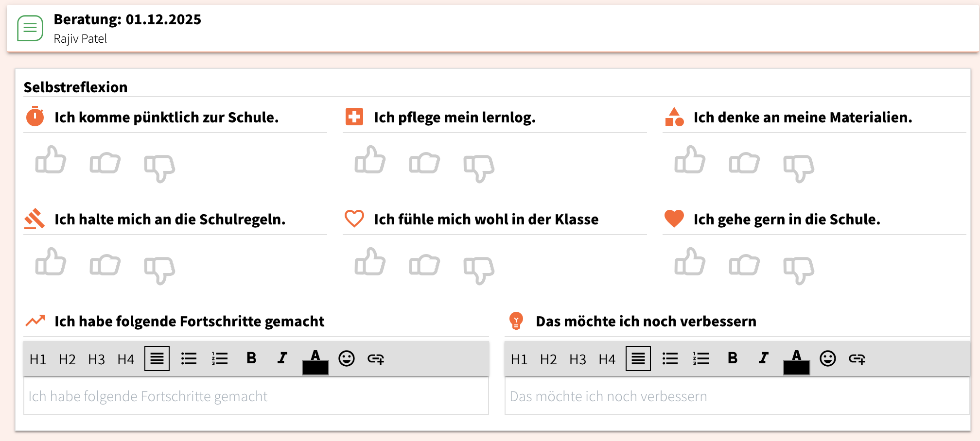Apply H3 heading in the 'verbessern' editor
The height and width of the screenshot is (441, 980).
[577, 359]
